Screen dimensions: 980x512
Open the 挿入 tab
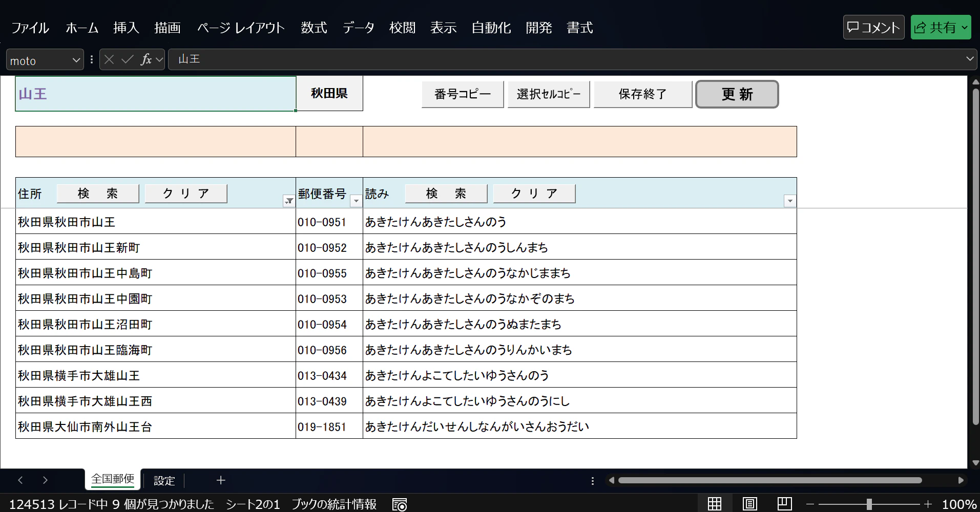(x=126, y=28)
